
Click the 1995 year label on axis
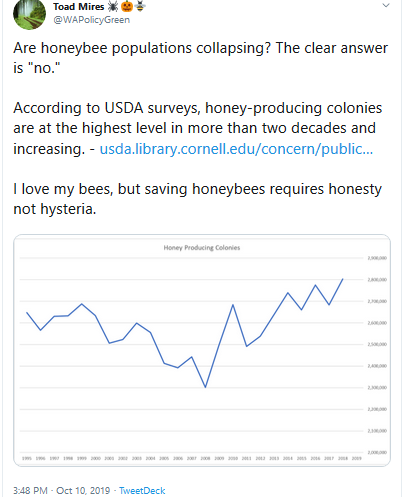(x=27, y=458)
